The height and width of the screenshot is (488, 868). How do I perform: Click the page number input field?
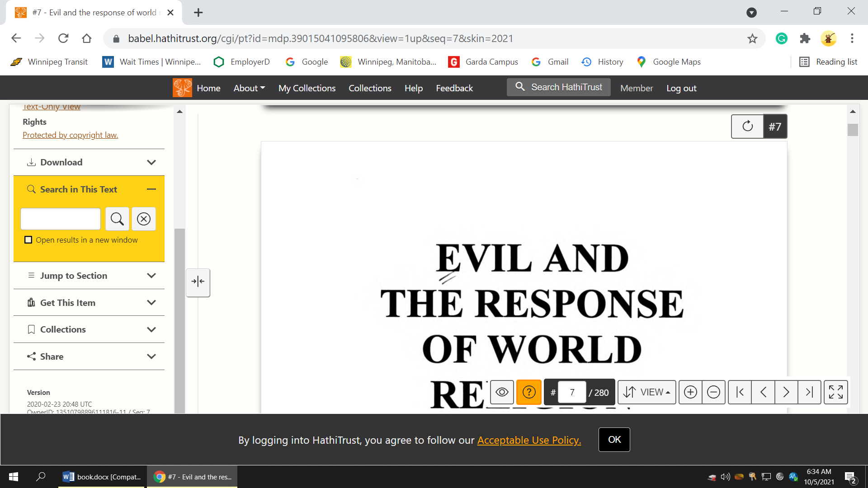(572, 392)
